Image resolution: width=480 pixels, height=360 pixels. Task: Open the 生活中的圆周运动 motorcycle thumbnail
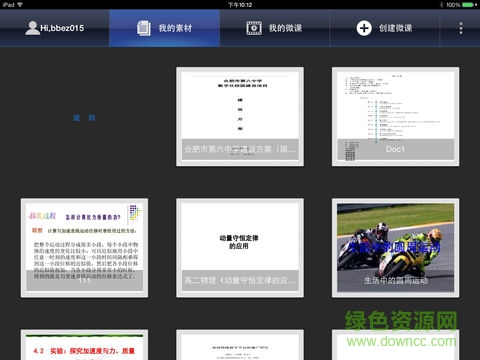coord(396,248)
